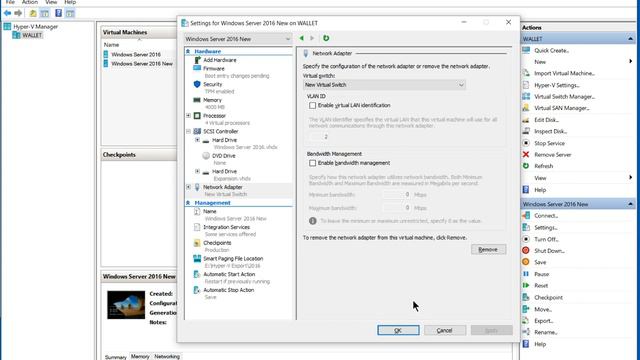Click the Back arrow in Hyper-V Manager toolbar
640x360 pixels.
pos(7,13)
